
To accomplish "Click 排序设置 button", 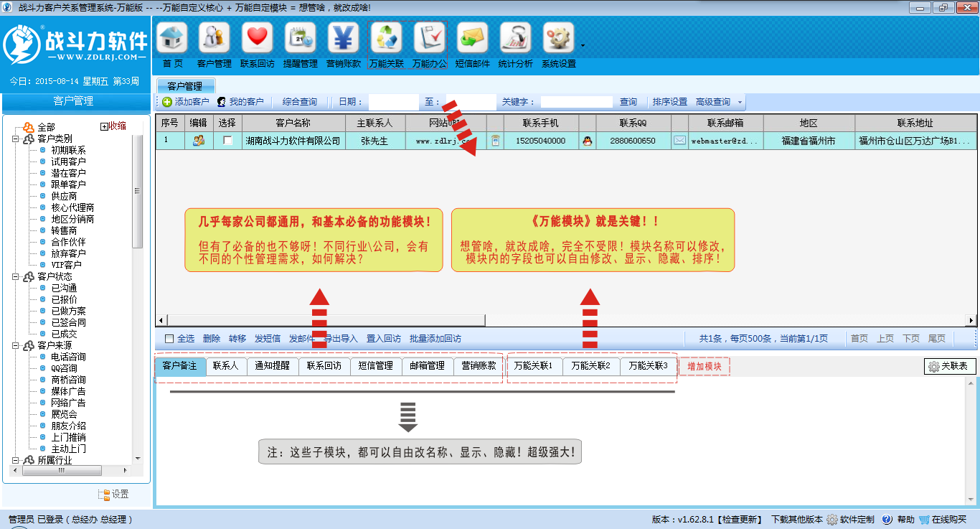I will 670,102.
